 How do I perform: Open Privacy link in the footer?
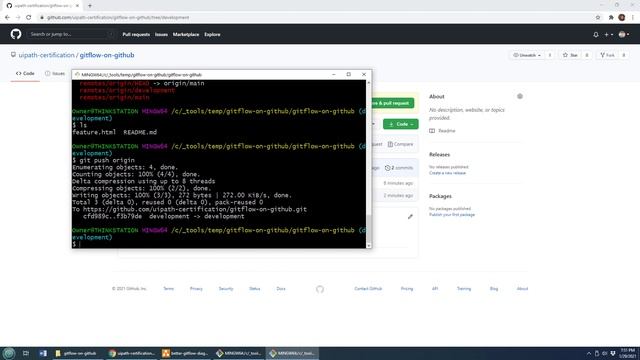[x=196, y=289]
